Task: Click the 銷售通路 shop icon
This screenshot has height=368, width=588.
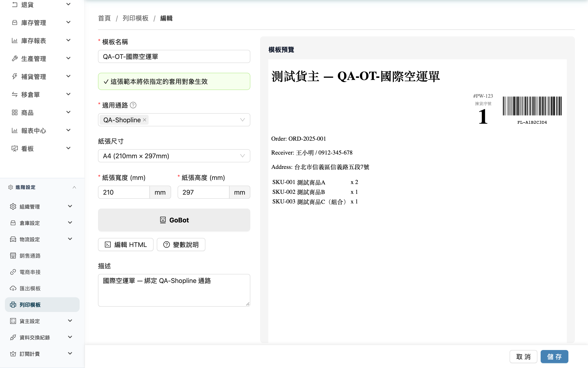Action: 13,256
